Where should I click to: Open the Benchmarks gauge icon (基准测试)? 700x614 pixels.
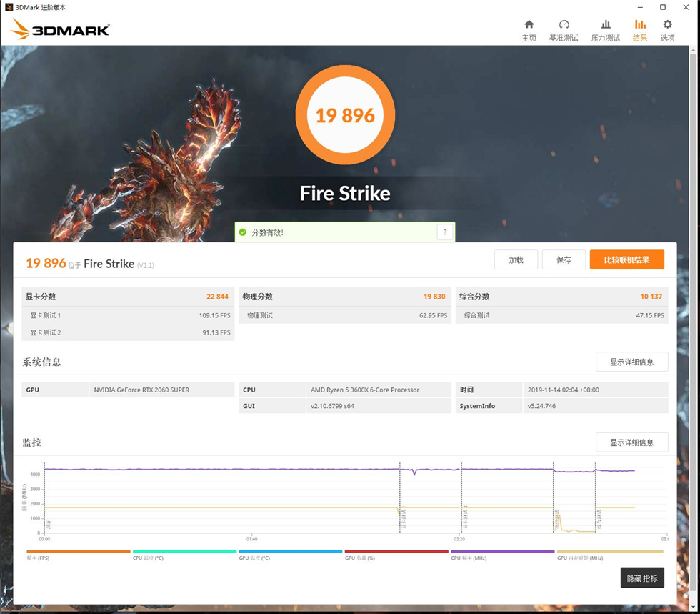[x=564, y=25]
